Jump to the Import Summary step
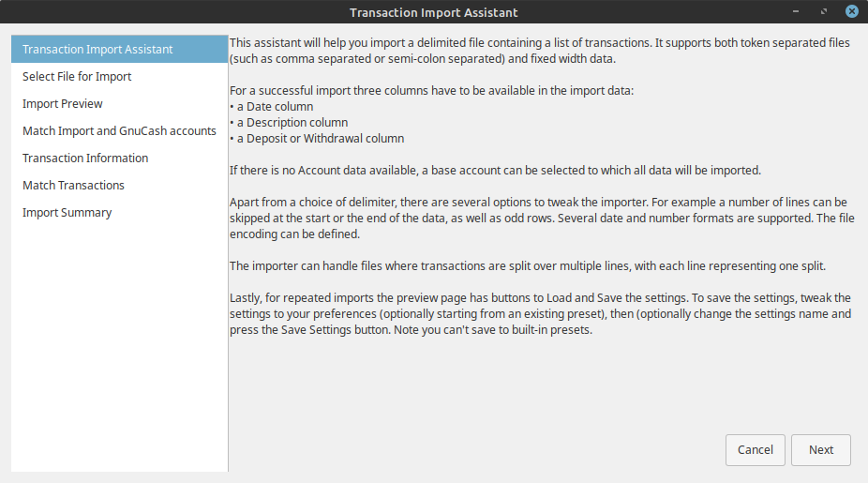The image size is (868, 483). point(67,213)
